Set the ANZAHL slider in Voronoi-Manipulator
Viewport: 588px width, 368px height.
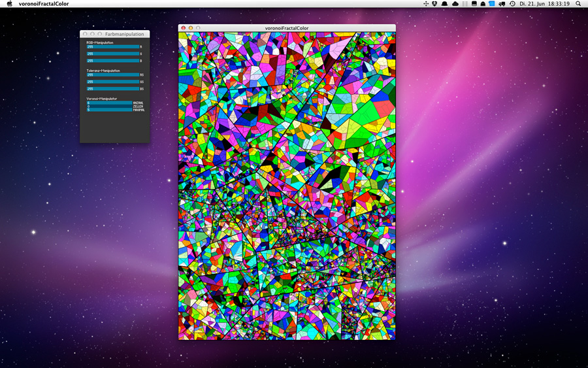tap(109, 103)
